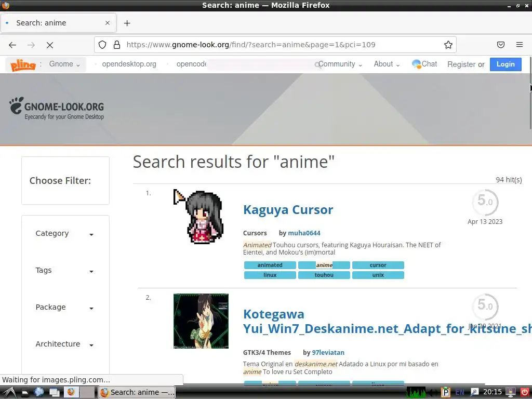Click the clock showing 20:15
Screen dimensions: 532x399
point(493,392)
